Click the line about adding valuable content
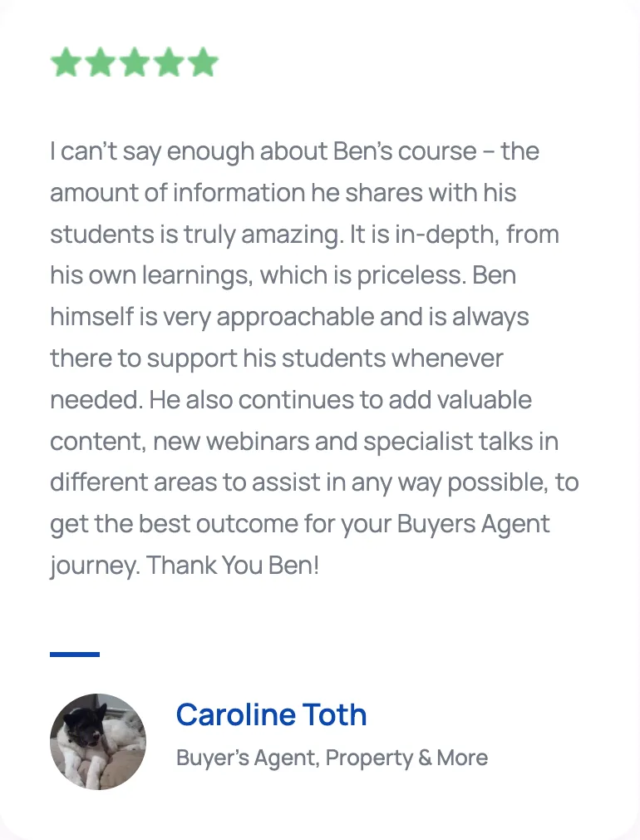Screen dimensions: 640x840 [291, 400]
